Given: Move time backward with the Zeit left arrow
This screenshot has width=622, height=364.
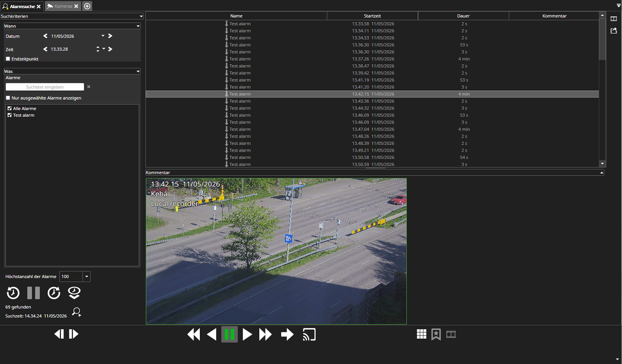Looking at the screenshot, I should pos(45,49).
